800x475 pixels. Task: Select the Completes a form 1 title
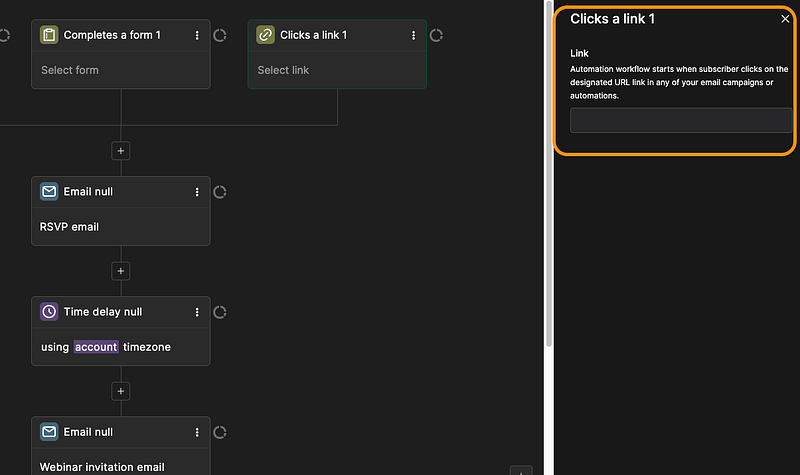tap(112, 35)
